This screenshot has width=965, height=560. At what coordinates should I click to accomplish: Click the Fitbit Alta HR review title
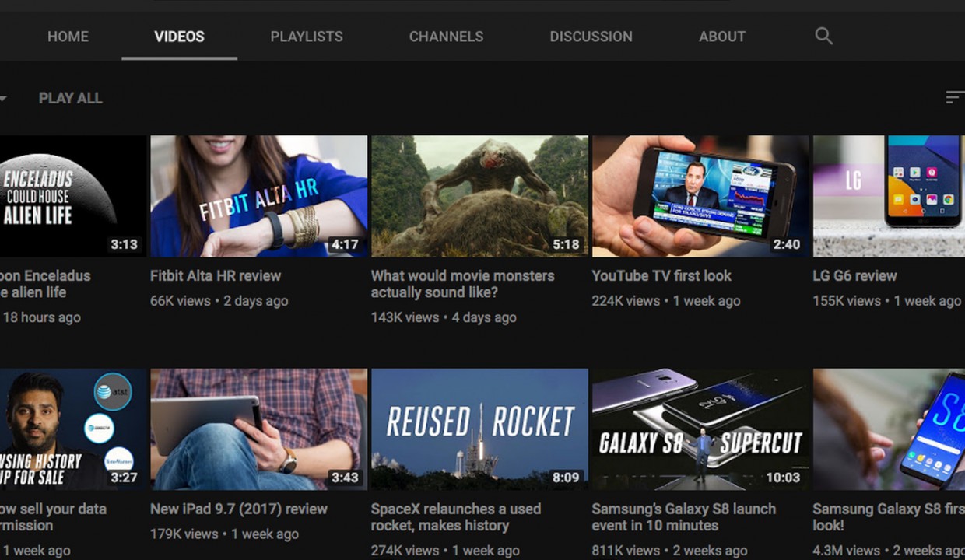[x=216, y=275]
